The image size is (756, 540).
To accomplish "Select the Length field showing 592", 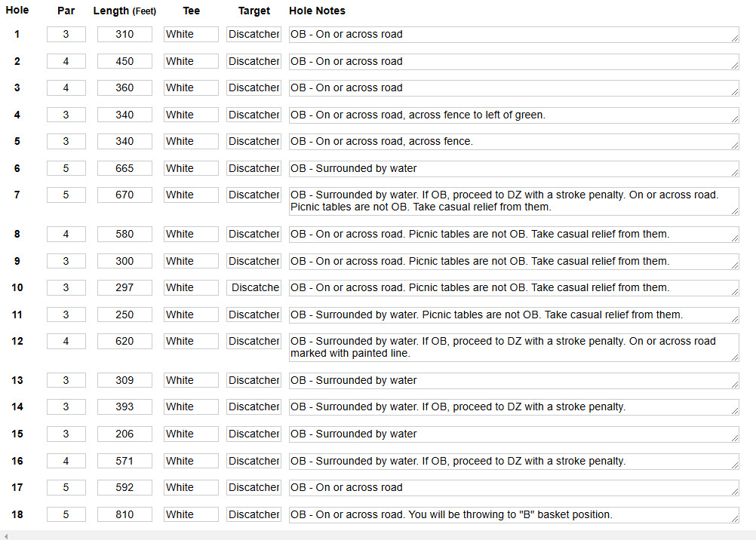I will [x=124, y=487].
